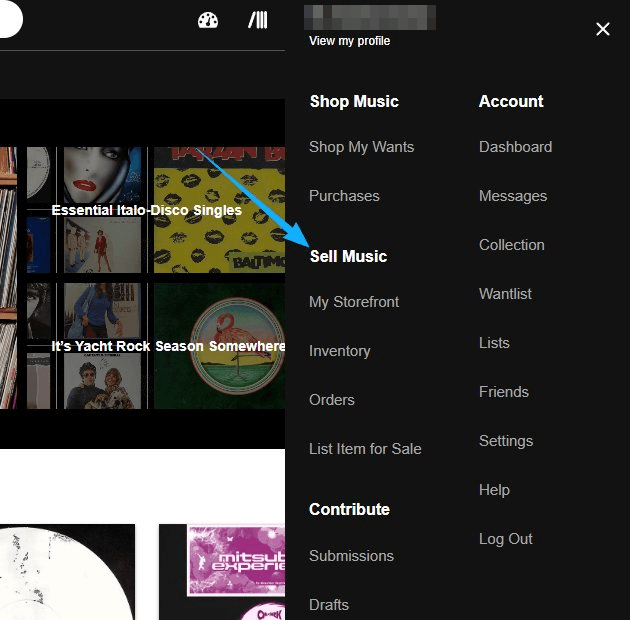
Task: Open Friends page
Action: click(503, 392)
